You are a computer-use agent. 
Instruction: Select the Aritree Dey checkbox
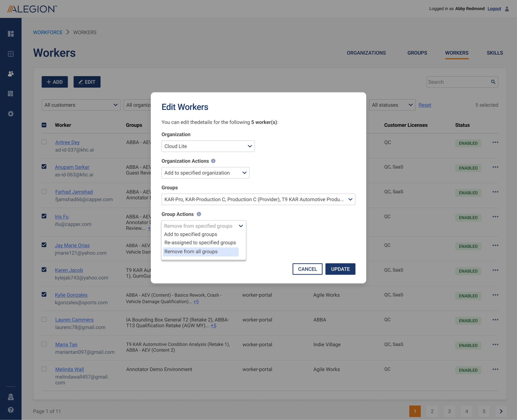click(44, 142)
